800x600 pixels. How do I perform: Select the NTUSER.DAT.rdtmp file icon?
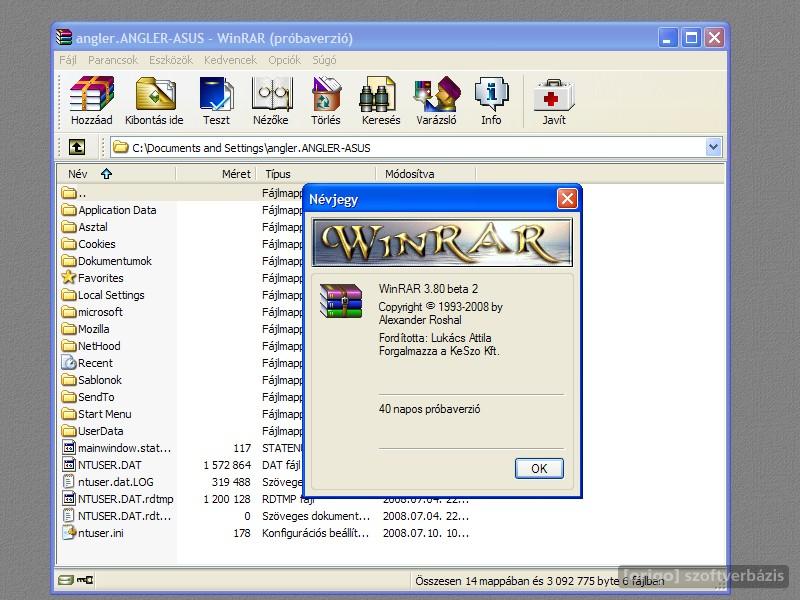tap(69, 498)
